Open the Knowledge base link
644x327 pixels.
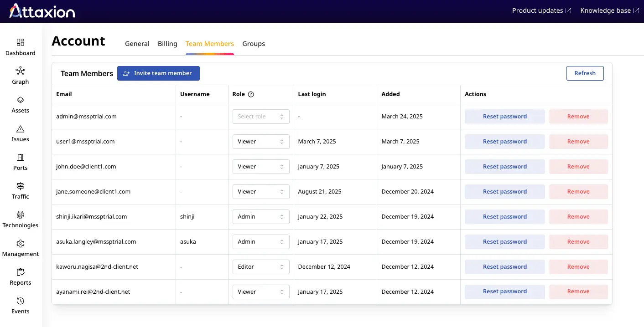pyautogui.click(x=609, y=10)
